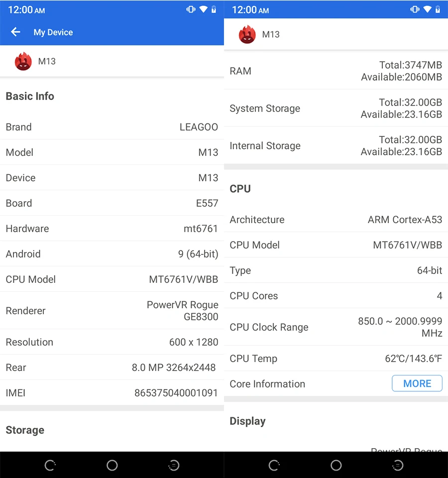Tap the AnTuTu logo in right screen
Screen dimensions: 448x478
pos(247,34)
